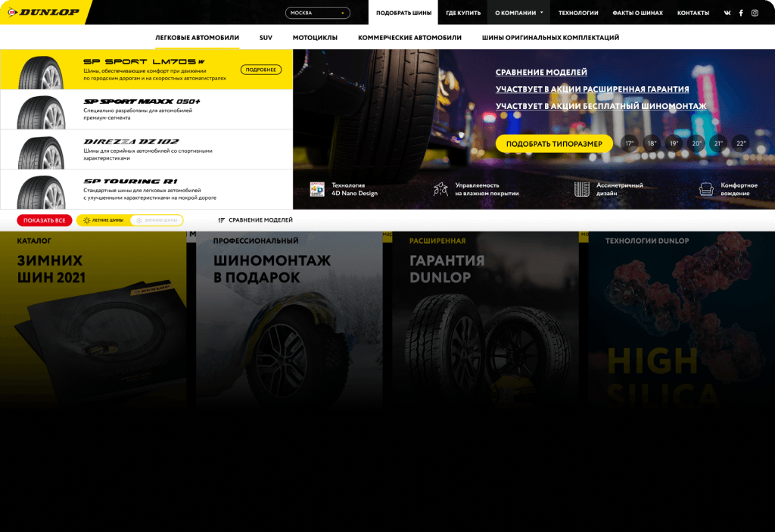Screen dimensions: 775x532
Task: Open the Instagram page icon
Action: (755, 13)
